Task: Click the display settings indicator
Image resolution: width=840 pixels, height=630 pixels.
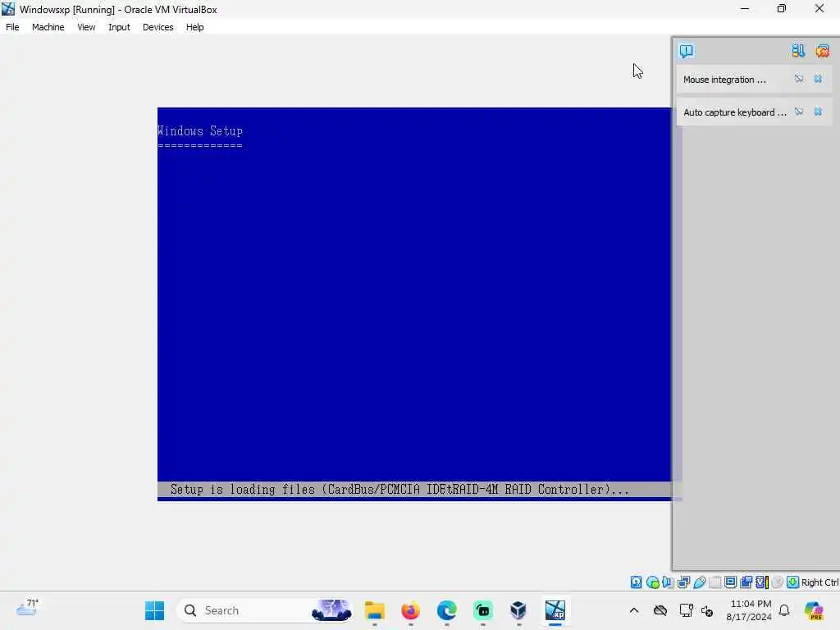Action: [730, 582]
